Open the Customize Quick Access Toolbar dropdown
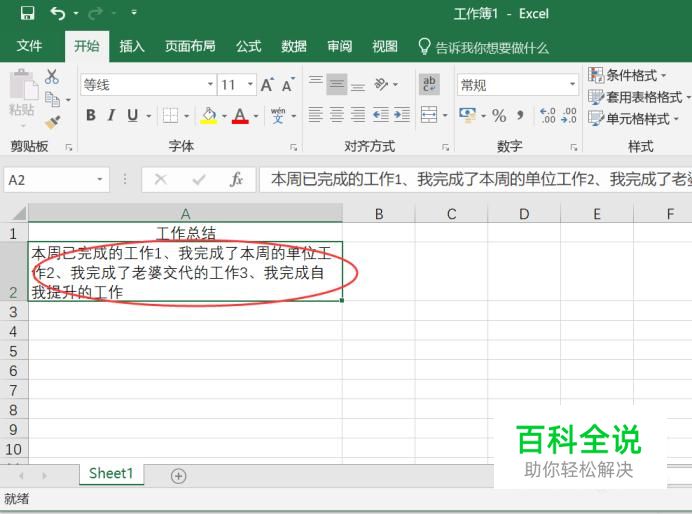 [134, 13]
